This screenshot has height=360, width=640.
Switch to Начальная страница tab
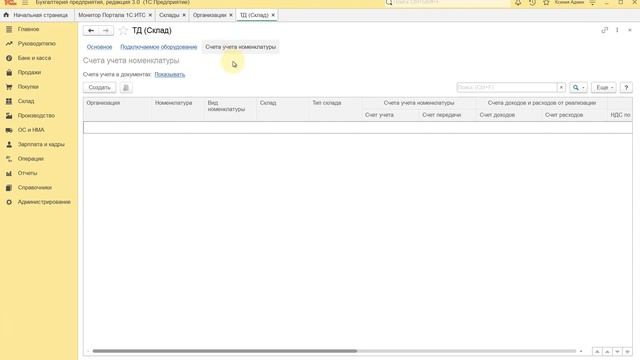36,15
